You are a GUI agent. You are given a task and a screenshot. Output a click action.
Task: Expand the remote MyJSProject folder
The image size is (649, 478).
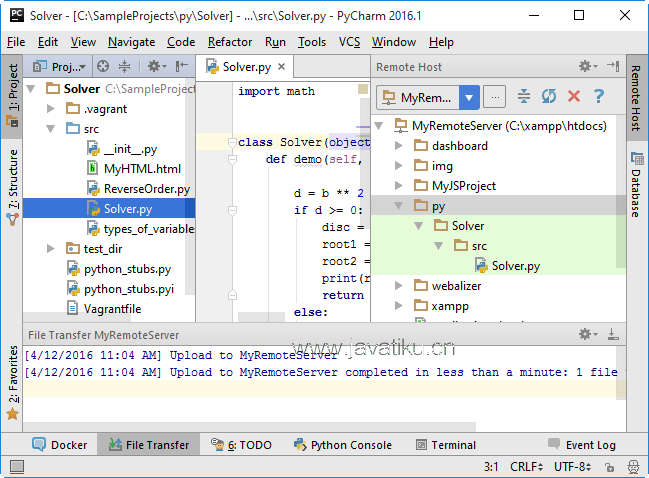click(x=399, y=185)
